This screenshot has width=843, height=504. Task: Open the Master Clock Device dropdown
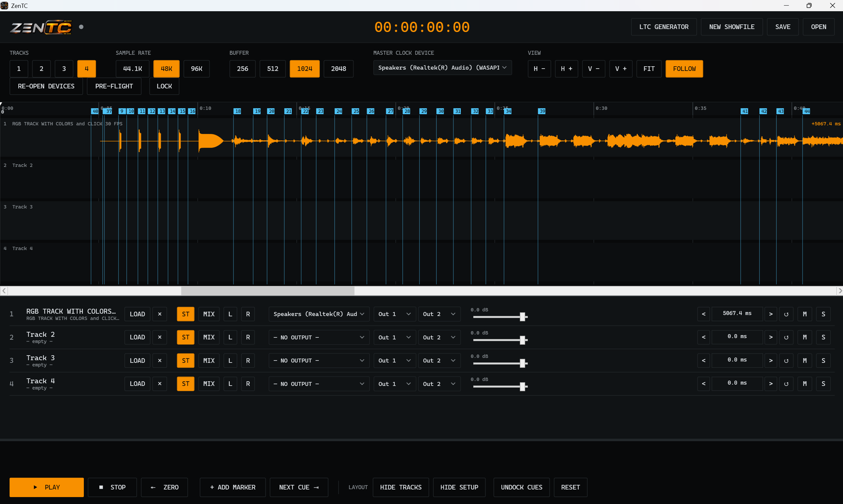point(443,68)
